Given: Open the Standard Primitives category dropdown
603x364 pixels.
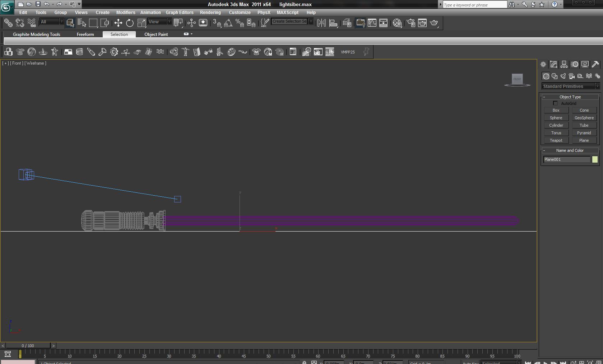Looking at the screenshot, I should (571, 86).
